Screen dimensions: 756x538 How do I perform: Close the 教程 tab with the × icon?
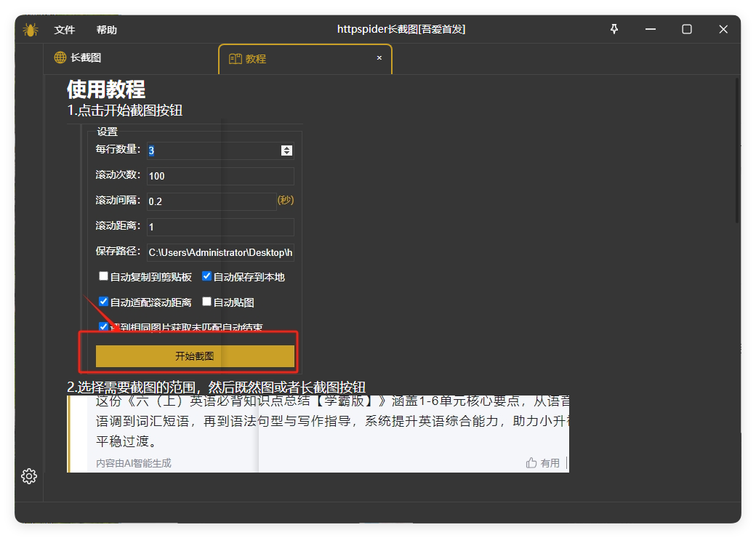(x=379, y=58)
